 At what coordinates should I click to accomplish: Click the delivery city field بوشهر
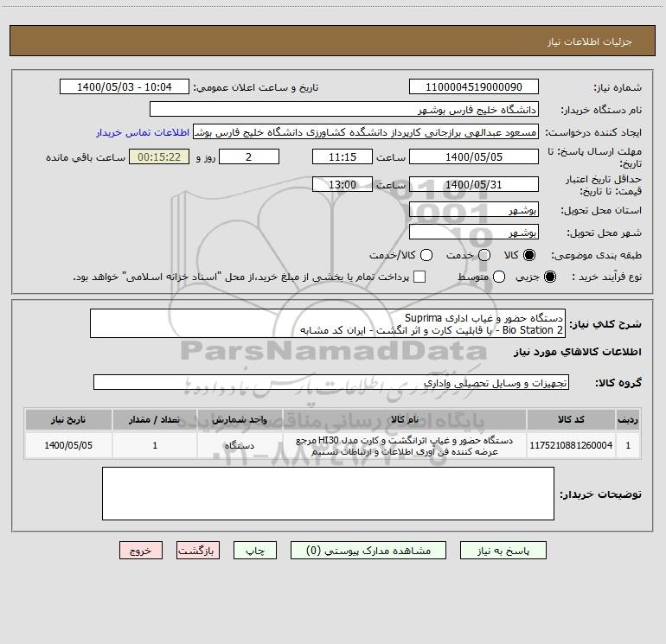click(474, 232)
